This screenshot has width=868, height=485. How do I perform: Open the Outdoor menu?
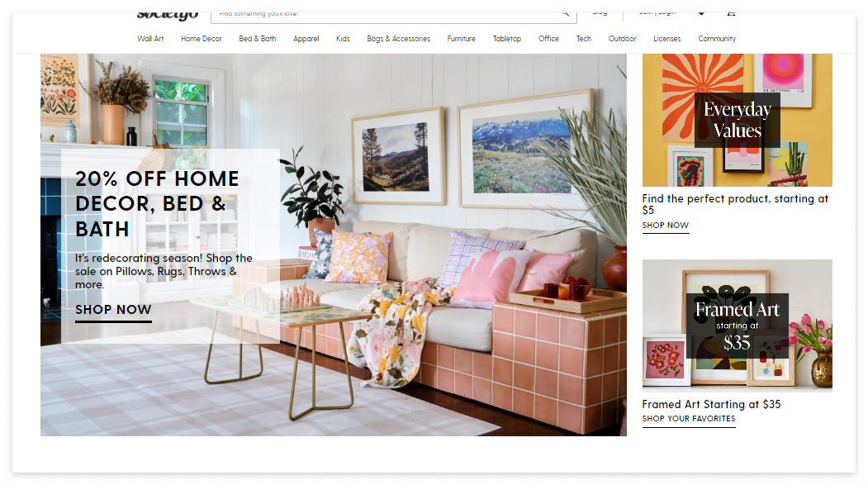622,39
